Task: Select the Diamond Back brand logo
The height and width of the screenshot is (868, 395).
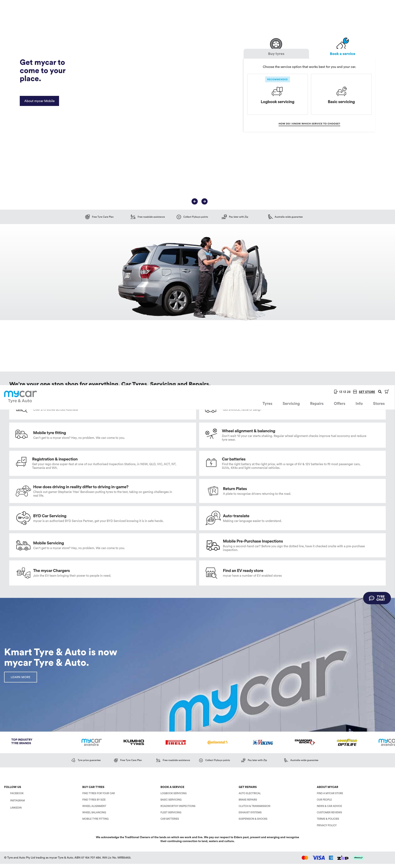Action: click(305, 742)
